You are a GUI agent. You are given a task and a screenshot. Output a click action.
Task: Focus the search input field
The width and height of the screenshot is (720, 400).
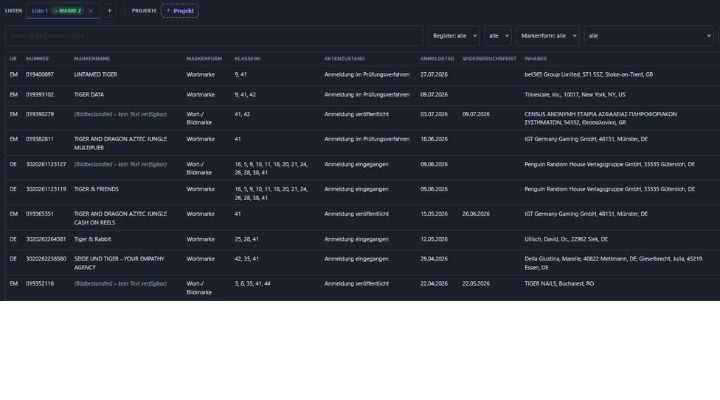[x=214, y=35]
